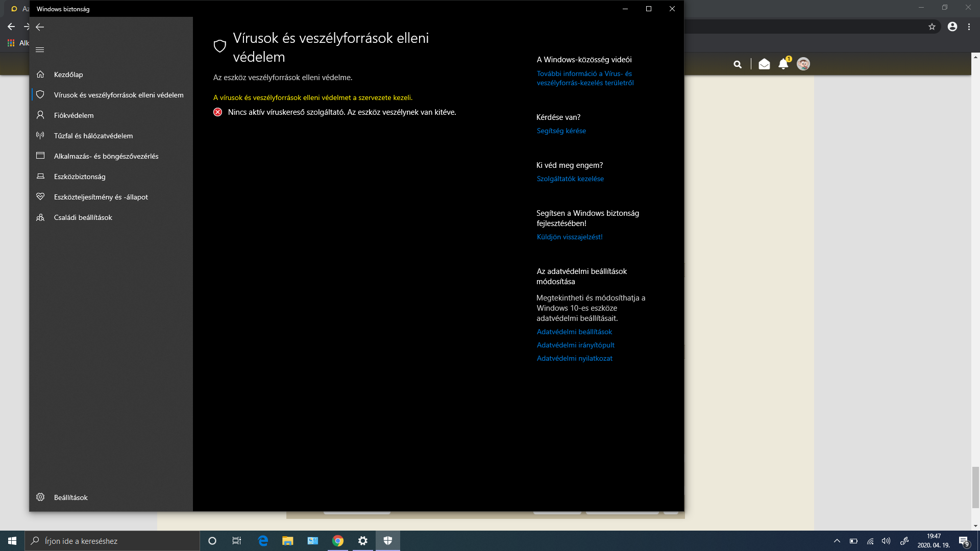The height and width of the screenshot is (551, 980).
Task: Open Eszközteljesítmény és -állapot section
Action: coord(111,197)
